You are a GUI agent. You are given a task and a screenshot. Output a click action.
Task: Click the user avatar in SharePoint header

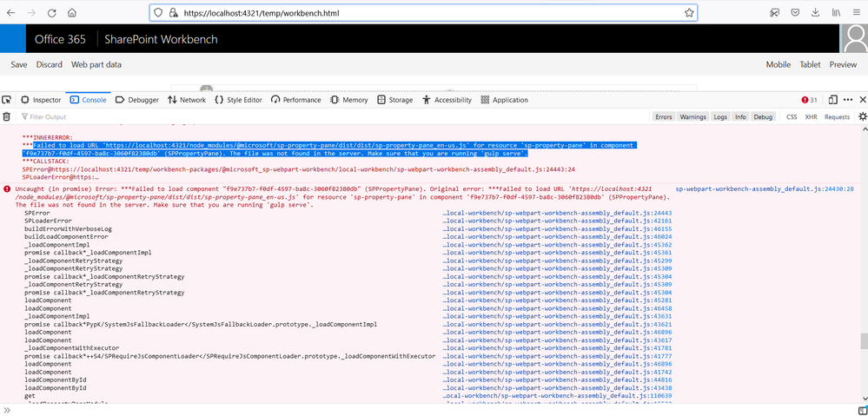(x=854, y=39)
